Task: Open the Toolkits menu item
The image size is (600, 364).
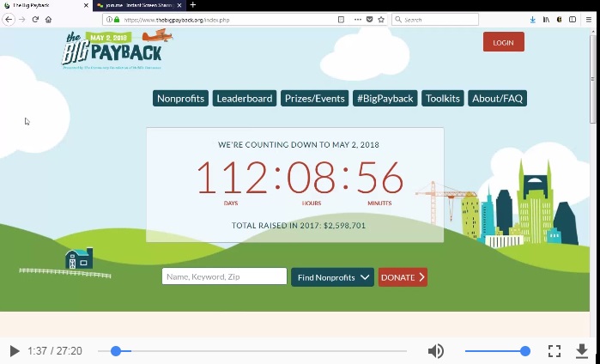Action: [x=443, y=99]
